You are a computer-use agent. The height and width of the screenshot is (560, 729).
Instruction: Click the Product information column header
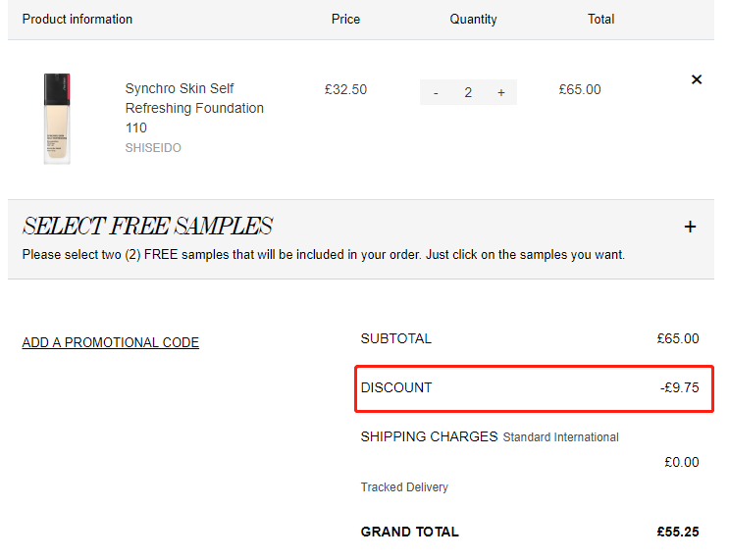pyautogui.click(x=78, y=19)
